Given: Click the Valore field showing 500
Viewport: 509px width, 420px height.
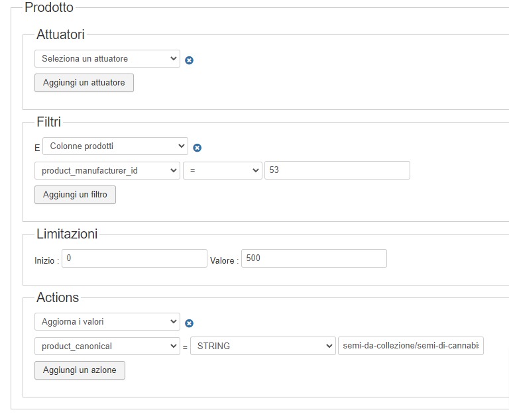Looking at the screenshot, I should coord(313,258).
